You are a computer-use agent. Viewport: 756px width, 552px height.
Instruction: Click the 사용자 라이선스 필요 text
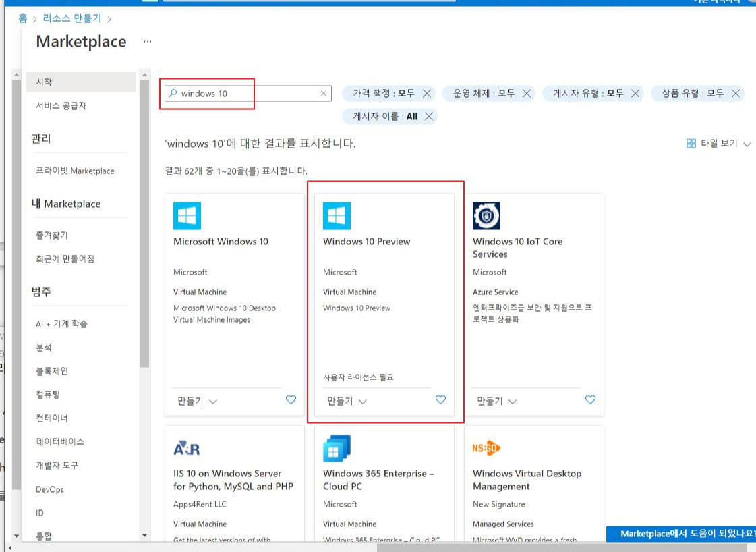pyautogui.click(x=358, y=377)
